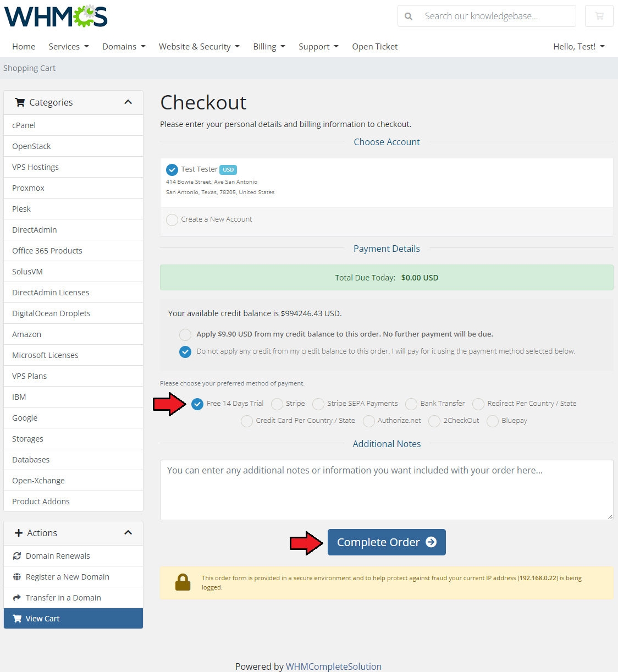Open the Billing dropdown menu
Screen dimensions: 618x672
(x=269, y=47)
